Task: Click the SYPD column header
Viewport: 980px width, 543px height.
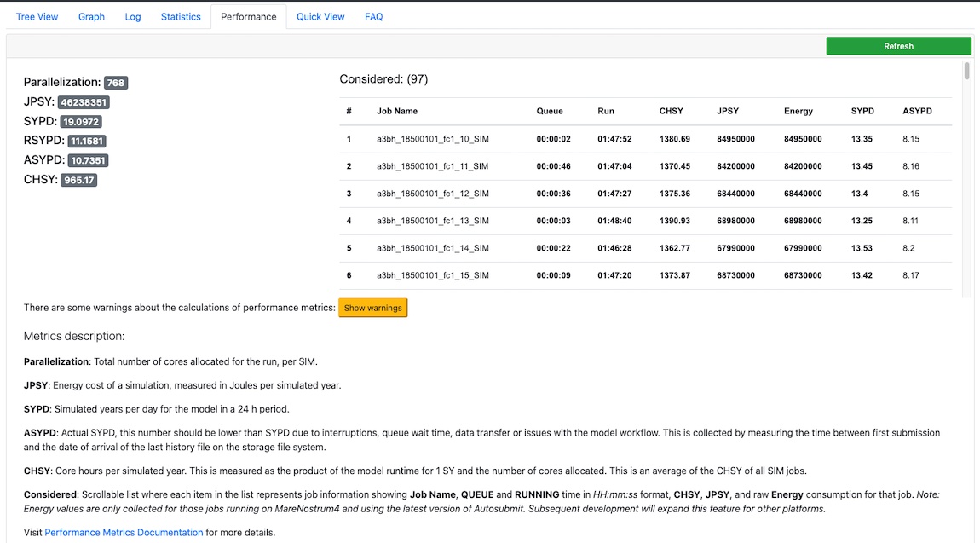Action: click(862, 111)
